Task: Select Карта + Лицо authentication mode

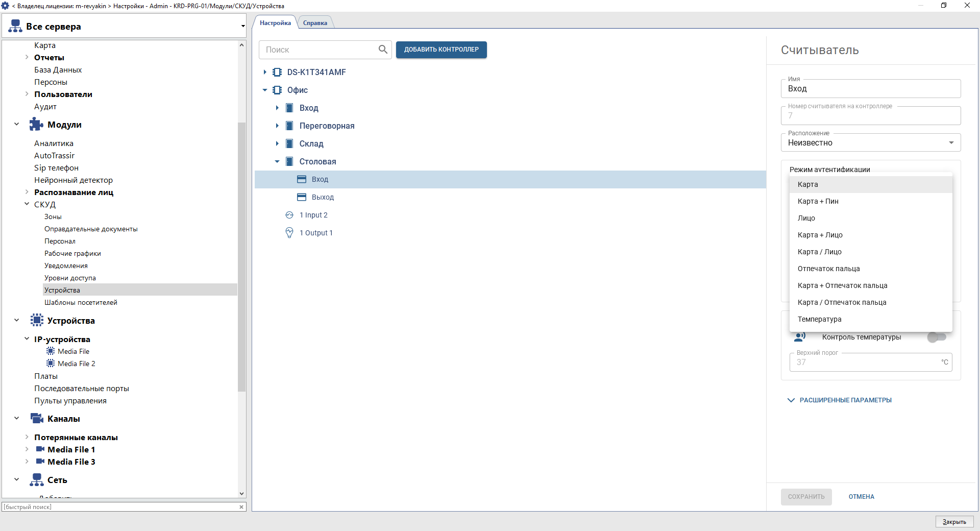Action: 871,235
